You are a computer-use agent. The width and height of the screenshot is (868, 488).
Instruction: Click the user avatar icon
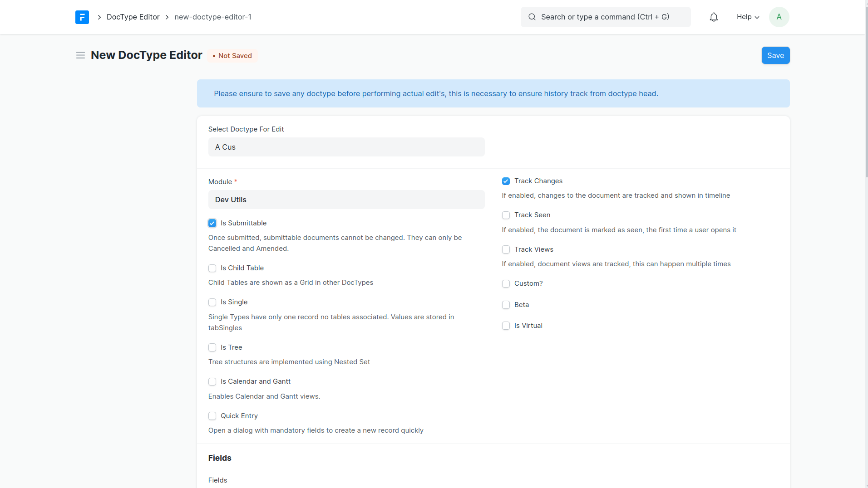click(x=779, y=17)
